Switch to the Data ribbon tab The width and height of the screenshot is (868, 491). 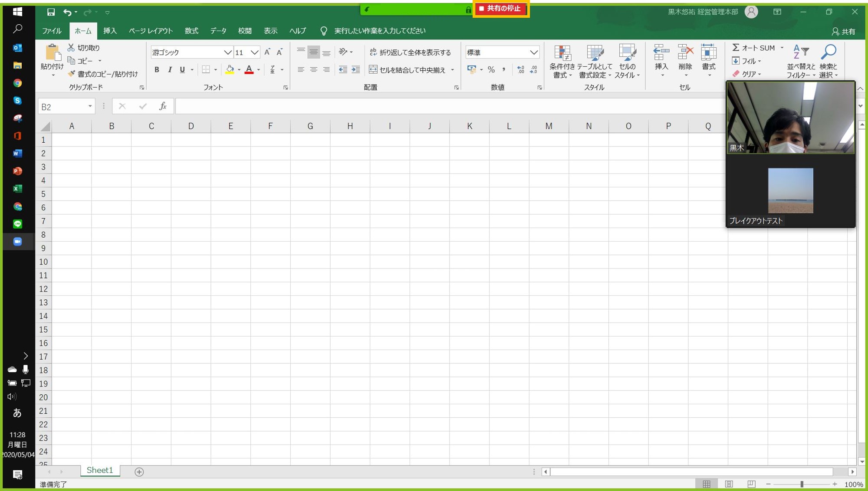tap(218, 31)
